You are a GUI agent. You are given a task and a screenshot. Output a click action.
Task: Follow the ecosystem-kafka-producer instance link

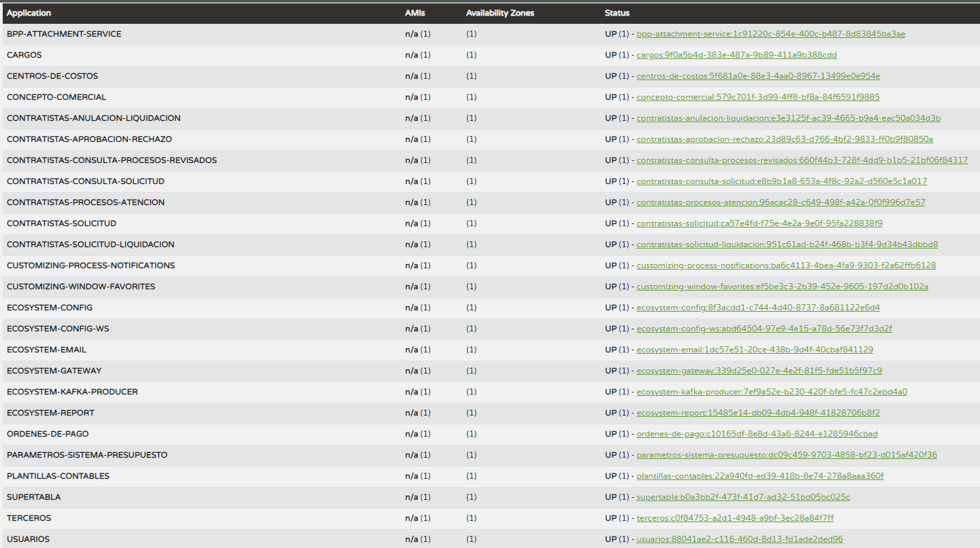pyautogui.click(x=771, y=392)
